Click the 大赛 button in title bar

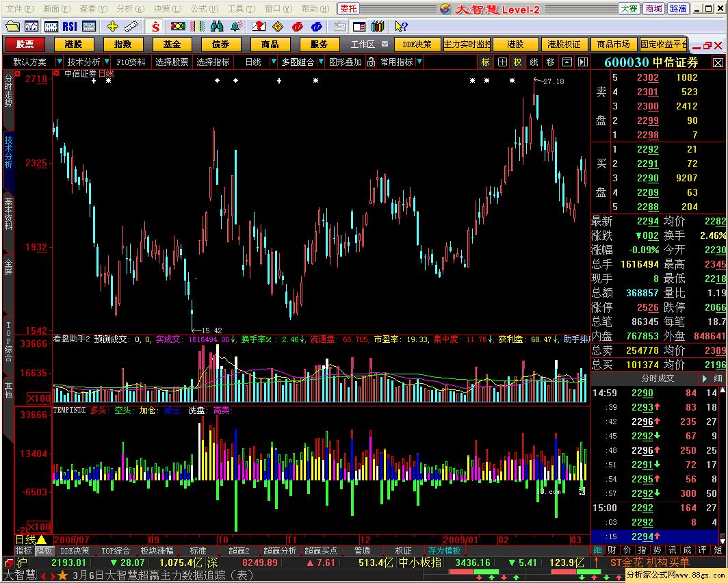629,8
